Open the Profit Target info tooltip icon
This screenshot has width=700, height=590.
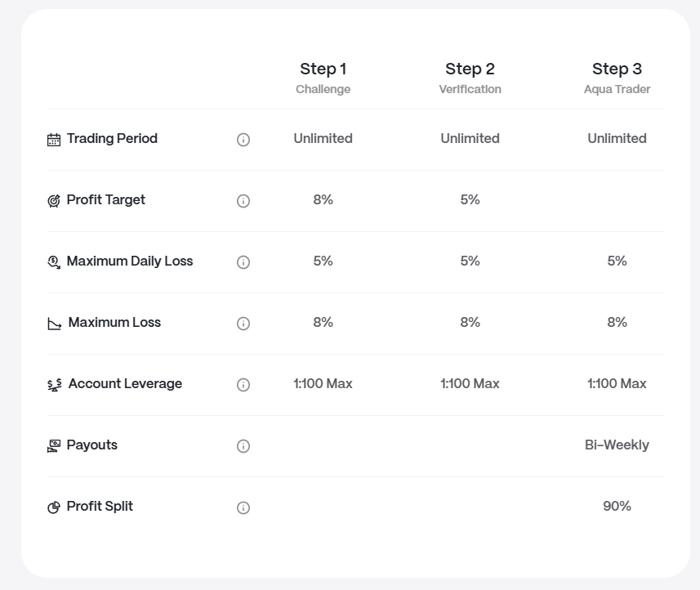[x=243, y=201]
